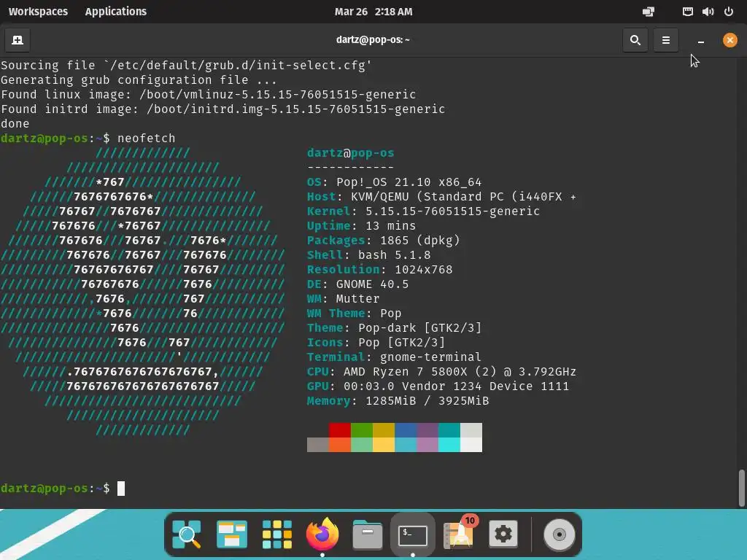The width and height of the screenshot is (747, 560).
Task: Click the 'dartz@pop-os: ~' window title
Action: pos(373,40)
